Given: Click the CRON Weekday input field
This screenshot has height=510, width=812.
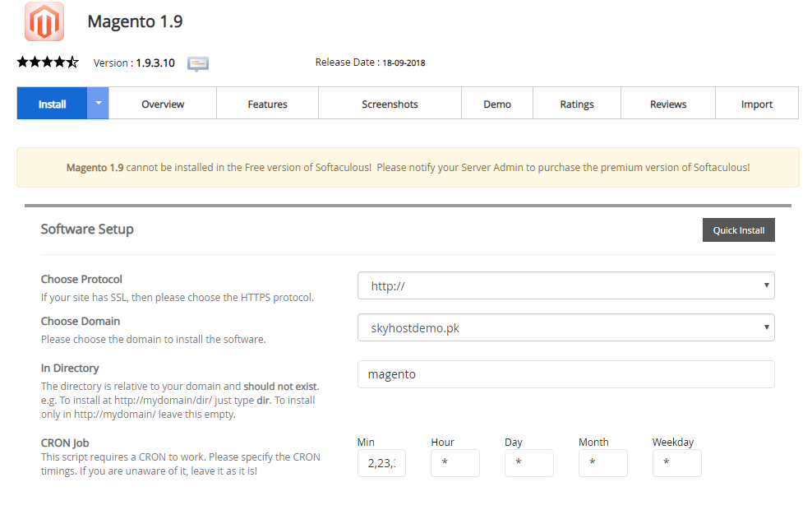Looking at the screenshot, I should [x=677, y=463].
